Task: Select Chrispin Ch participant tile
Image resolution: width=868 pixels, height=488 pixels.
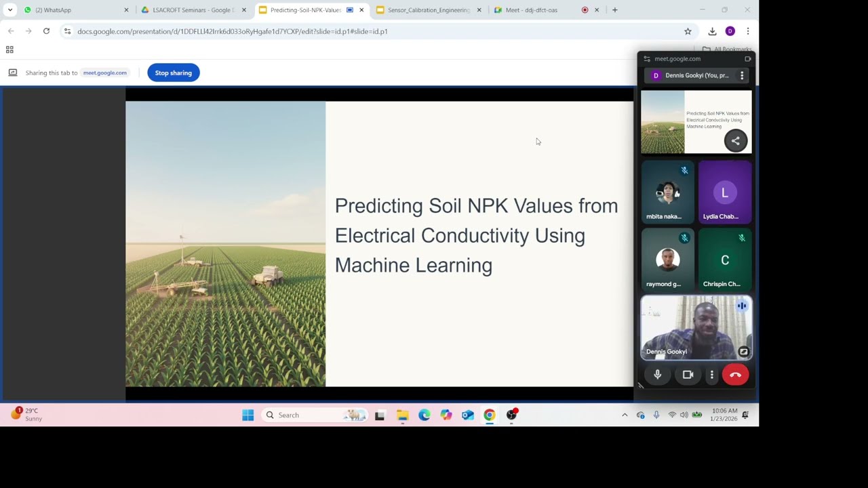Action: [x=725, y=260]
